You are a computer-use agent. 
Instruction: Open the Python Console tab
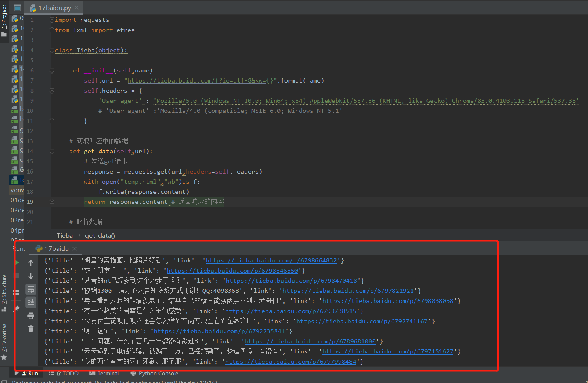[x=154, y=374]
